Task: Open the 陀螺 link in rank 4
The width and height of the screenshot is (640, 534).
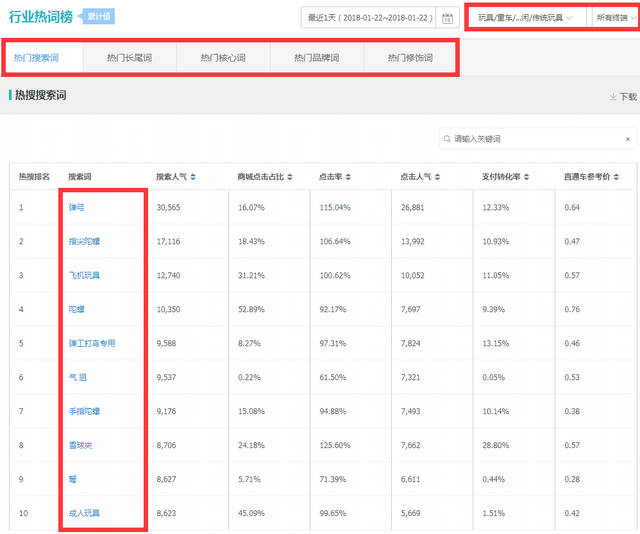Action: [x=76, y=309]
